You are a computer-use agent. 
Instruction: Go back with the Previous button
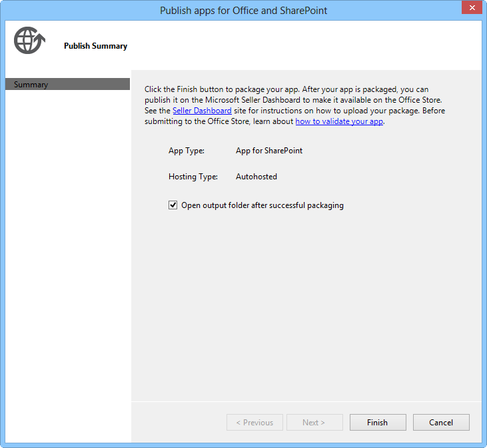254,423
